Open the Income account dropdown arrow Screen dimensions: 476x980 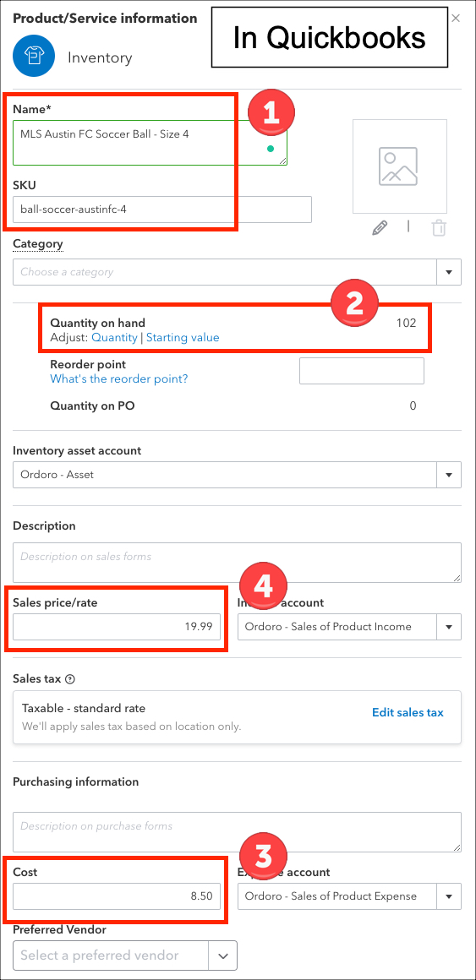(x=448, y=626)
